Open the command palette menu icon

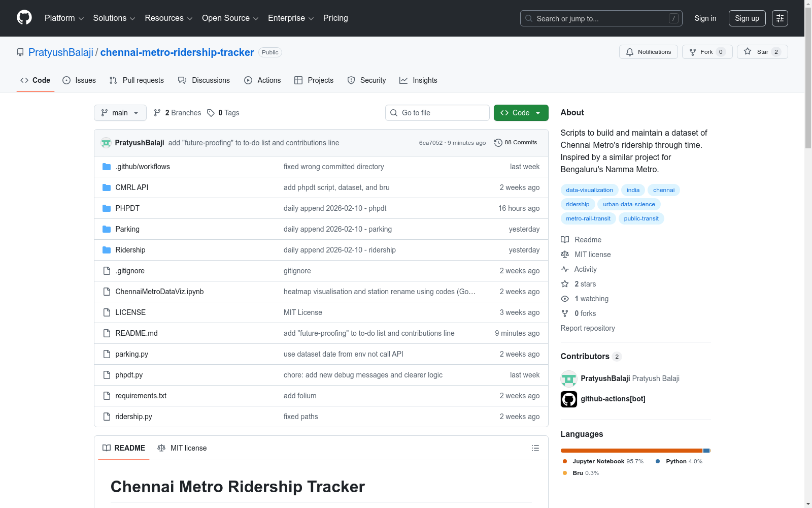(780, 18)
